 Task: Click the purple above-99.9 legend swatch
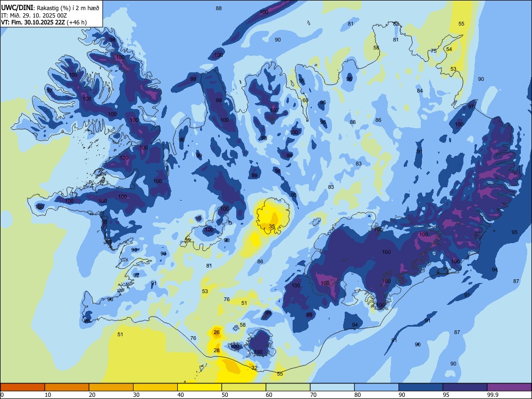click(509, 387)
